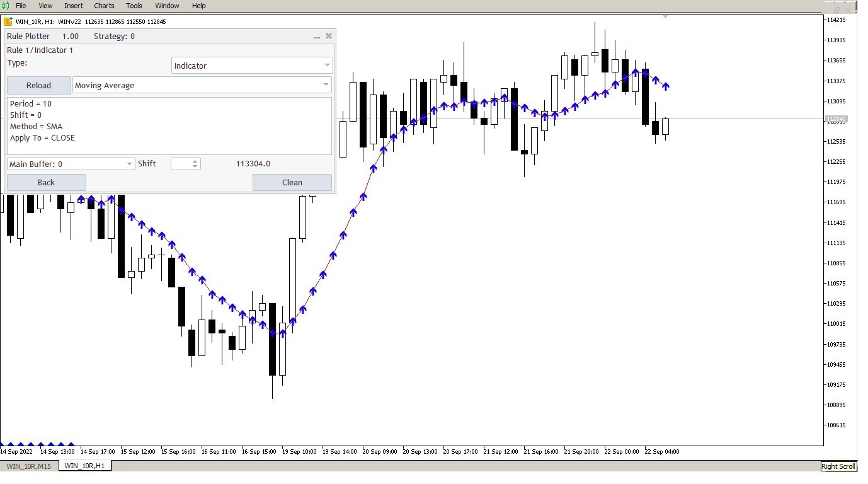
Task: Open the Charts menu
Action: (x=103, y=6)
